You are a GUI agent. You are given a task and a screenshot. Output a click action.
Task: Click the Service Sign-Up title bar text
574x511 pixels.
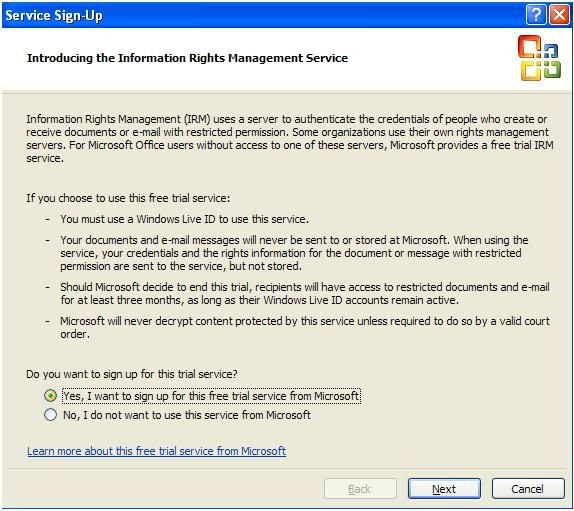[x=54, y=15]
